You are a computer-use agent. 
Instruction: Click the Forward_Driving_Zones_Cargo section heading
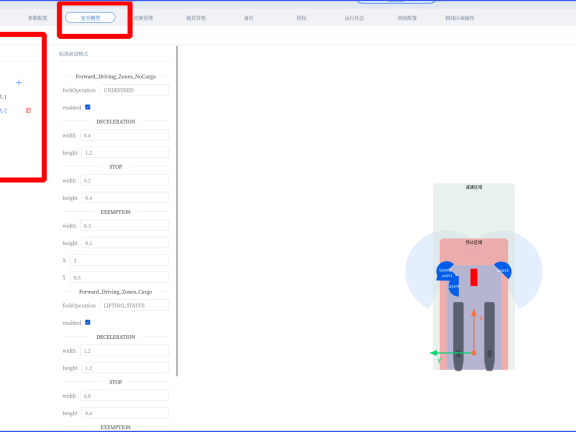(x=116, y=292)
